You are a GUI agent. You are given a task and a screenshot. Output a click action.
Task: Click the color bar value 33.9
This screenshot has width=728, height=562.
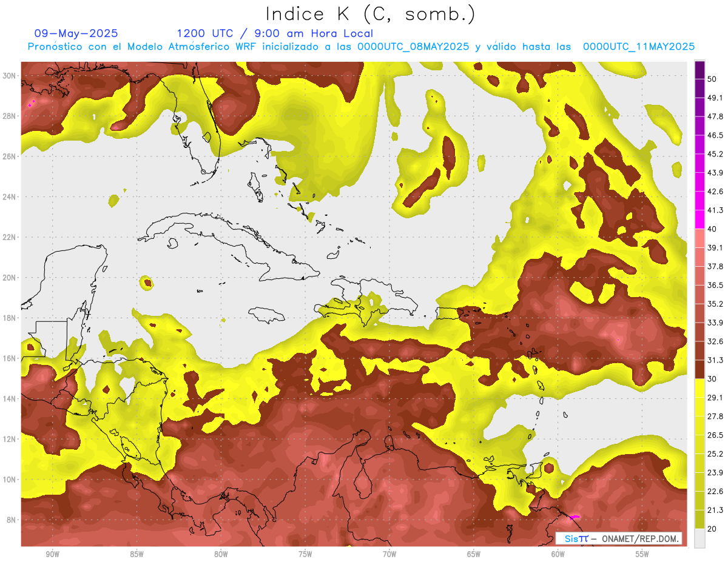716,323
